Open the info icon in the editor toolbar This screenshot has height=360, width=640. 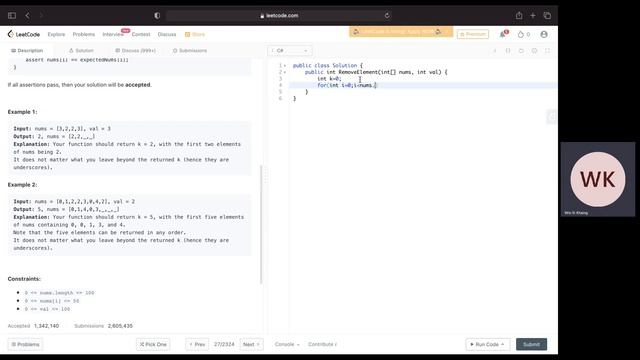[x=495, y=51]
